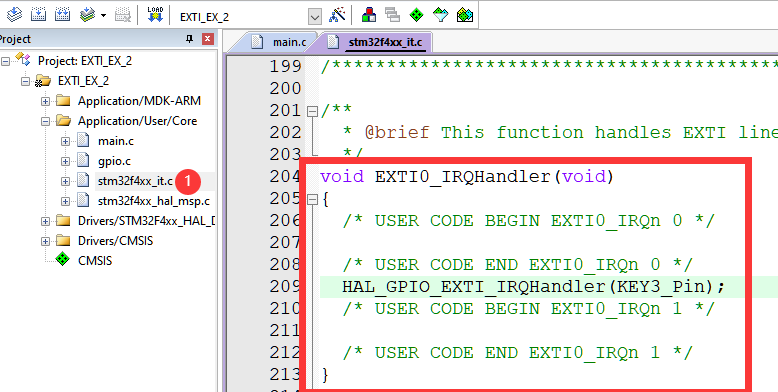Click the USER CODE END EXTI0_IRQn 0 comment
Screen dimensions: 778x392
pos(518,265)
